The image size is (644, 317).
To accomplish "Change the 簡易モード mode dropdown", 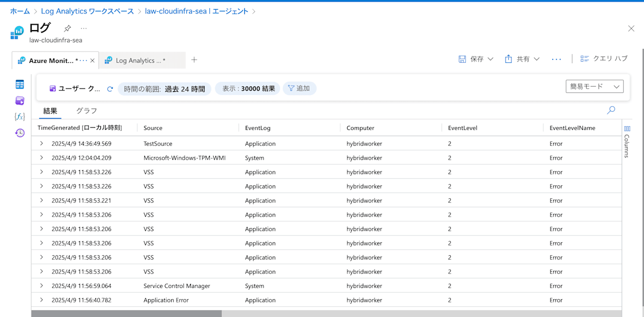I will pos(595,87).
